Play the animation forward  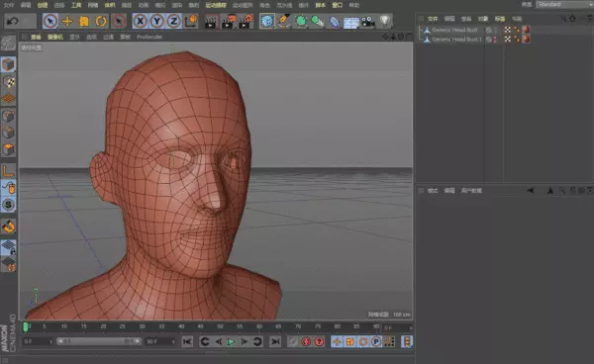coord(231,342)
